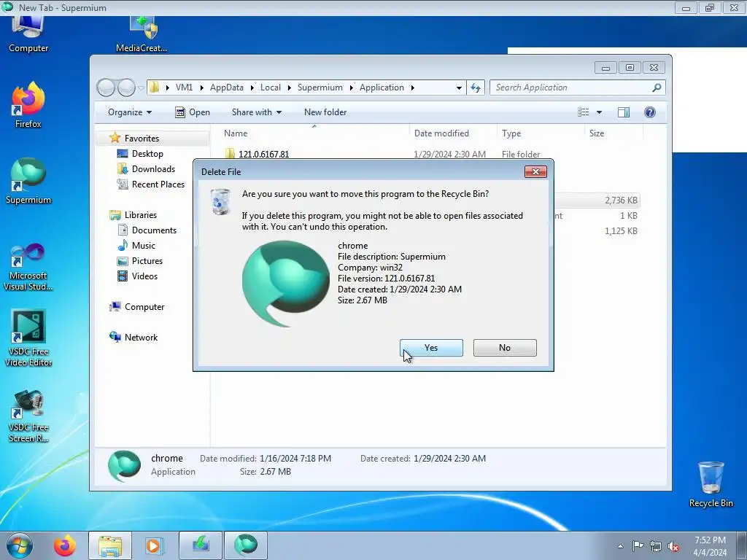Click the search magnifier icon

coord(657,87)
